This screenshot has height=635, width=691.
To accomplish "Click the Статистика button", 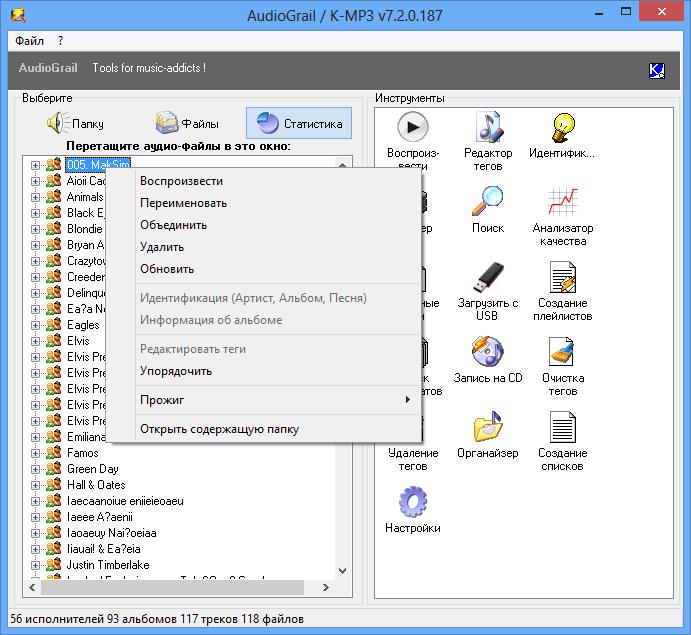I will click(x=299, y=123).
